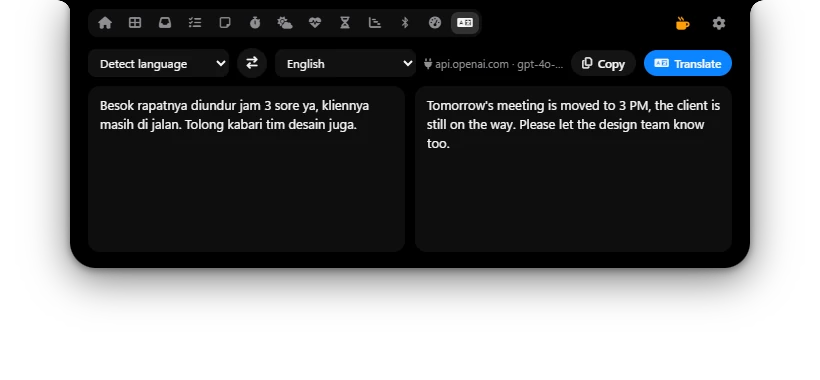Open the sticky note icon

[225, 23]
